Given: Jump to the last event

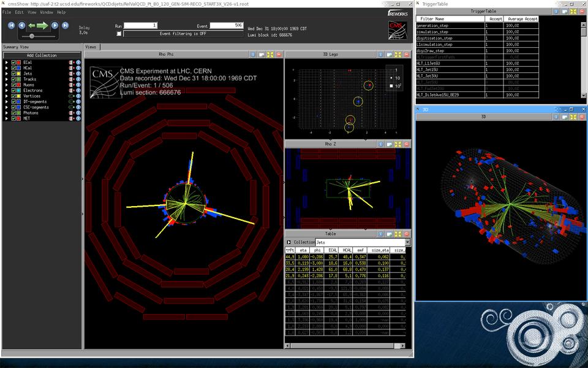Looking at the screenshot, I should (x=65, y=25).
